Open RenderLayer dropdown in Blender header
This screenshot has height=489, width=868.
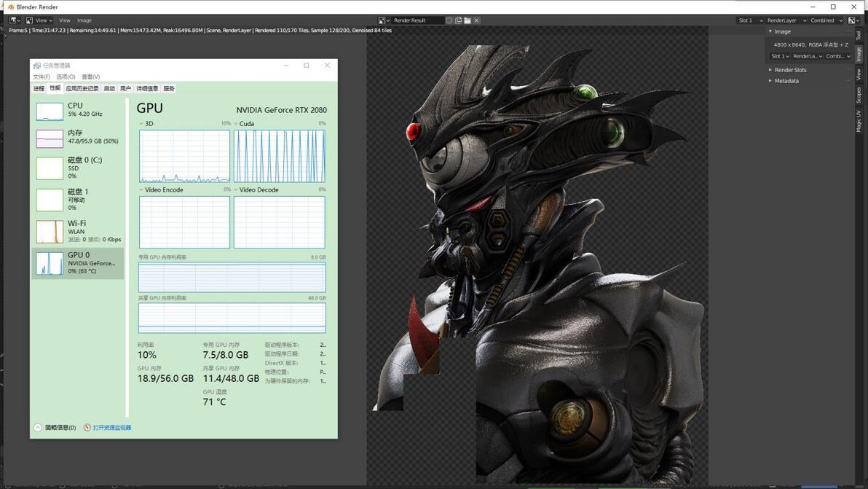(786, 20)
